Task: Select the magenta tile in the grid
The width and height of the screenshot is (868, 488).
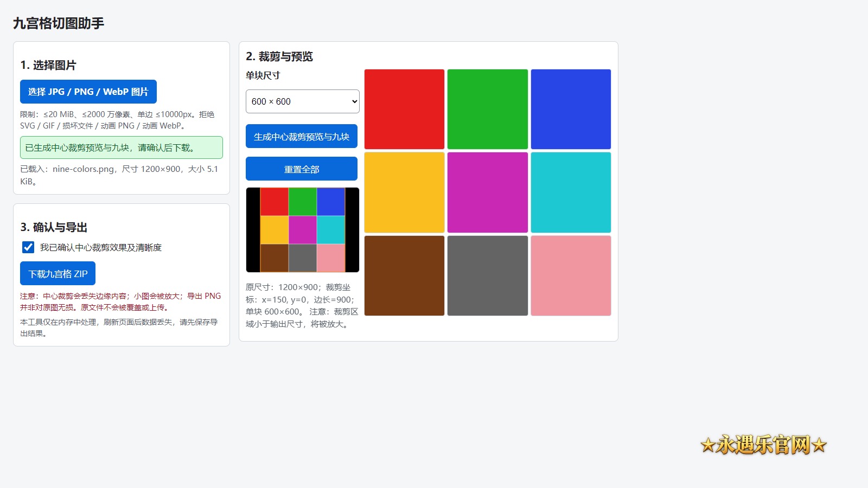Action: click(488, 192)
